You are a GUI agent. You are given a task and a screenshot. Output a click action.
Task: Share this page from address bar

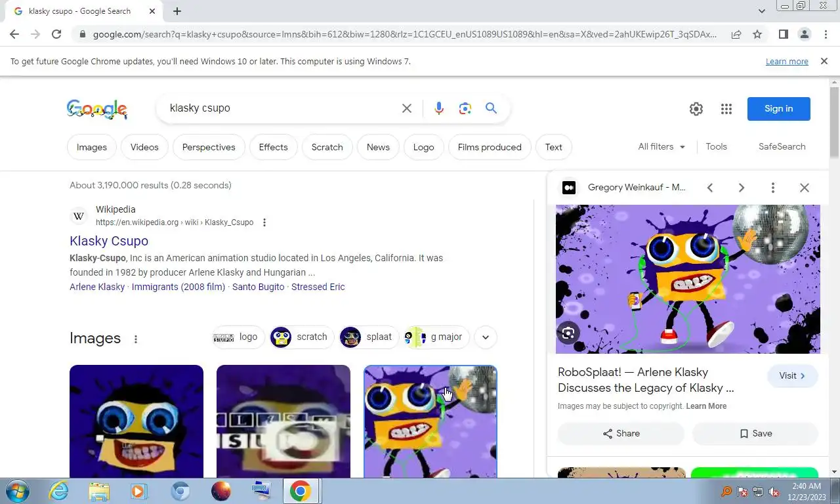tap(736, 34)
